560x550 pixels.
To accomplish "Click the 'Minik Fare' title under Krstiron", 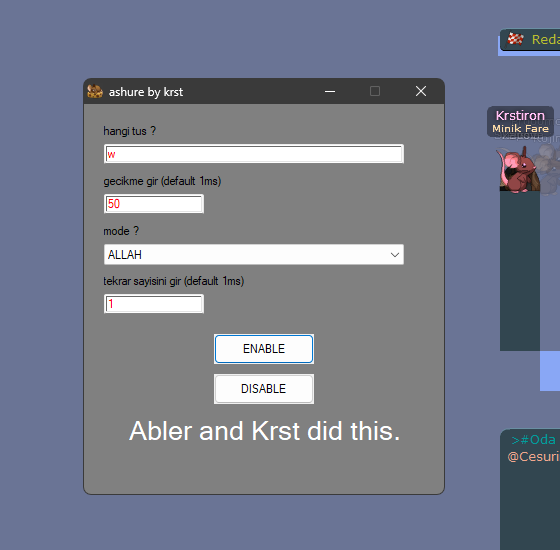I will 520,129.
